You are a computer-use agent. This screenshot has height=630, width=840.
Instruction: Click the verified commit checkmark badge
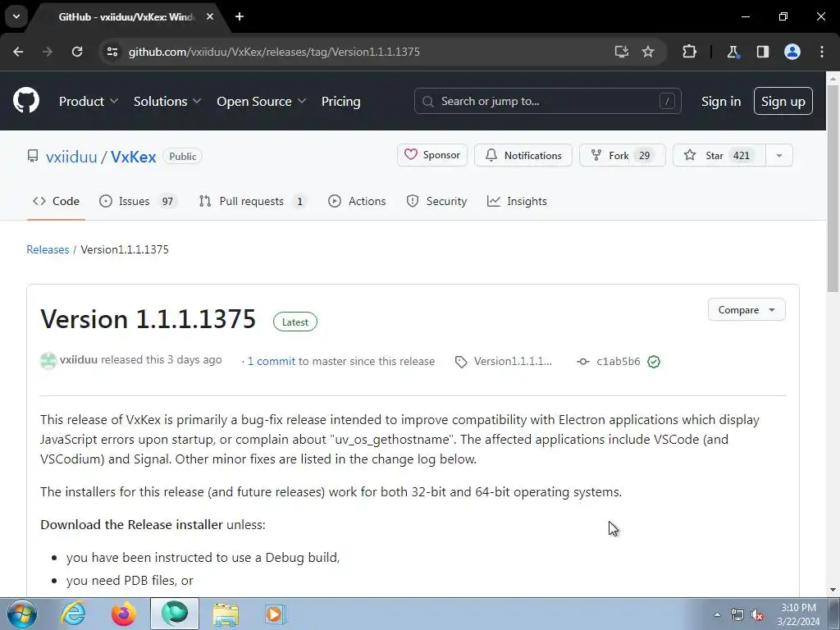point(654,362)
